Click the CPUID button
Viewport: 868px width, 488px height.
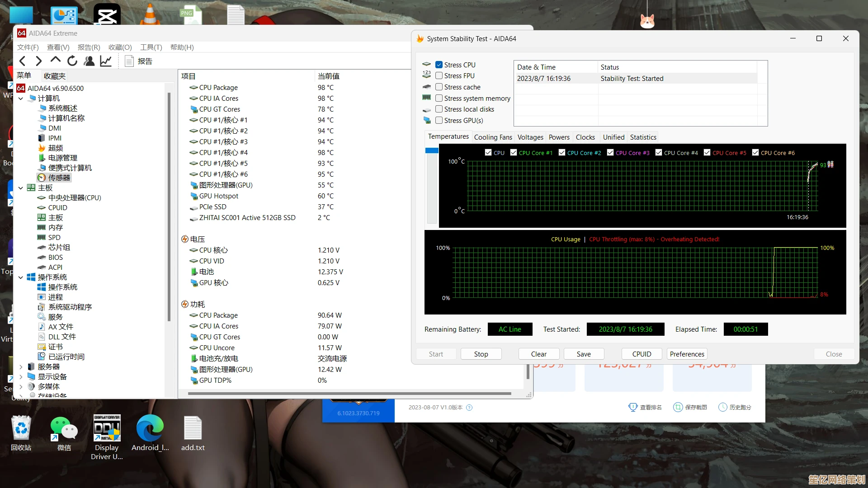pos(642,354)
